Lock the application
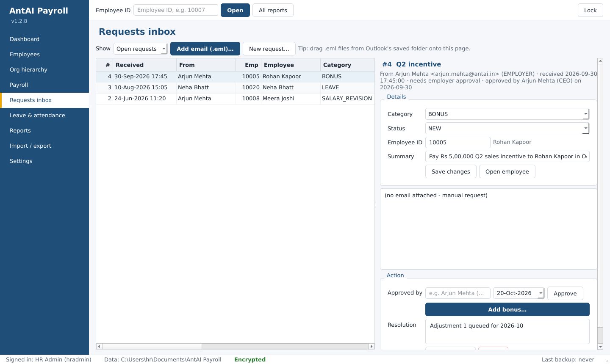The width and height of the screenshot is (610, 364). click(x=590, y=10)
